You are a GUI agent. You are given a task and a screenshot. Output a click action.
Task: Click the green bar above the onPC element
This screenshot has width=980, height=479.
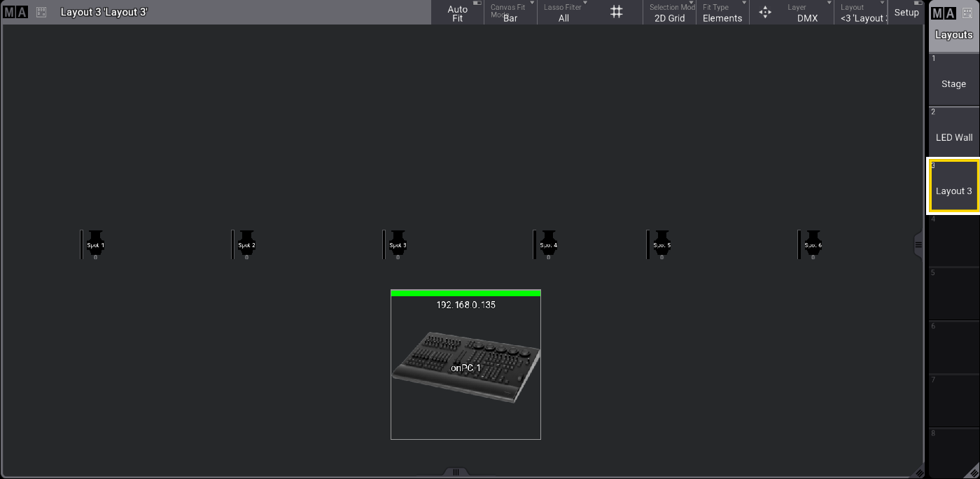point(465,293)
